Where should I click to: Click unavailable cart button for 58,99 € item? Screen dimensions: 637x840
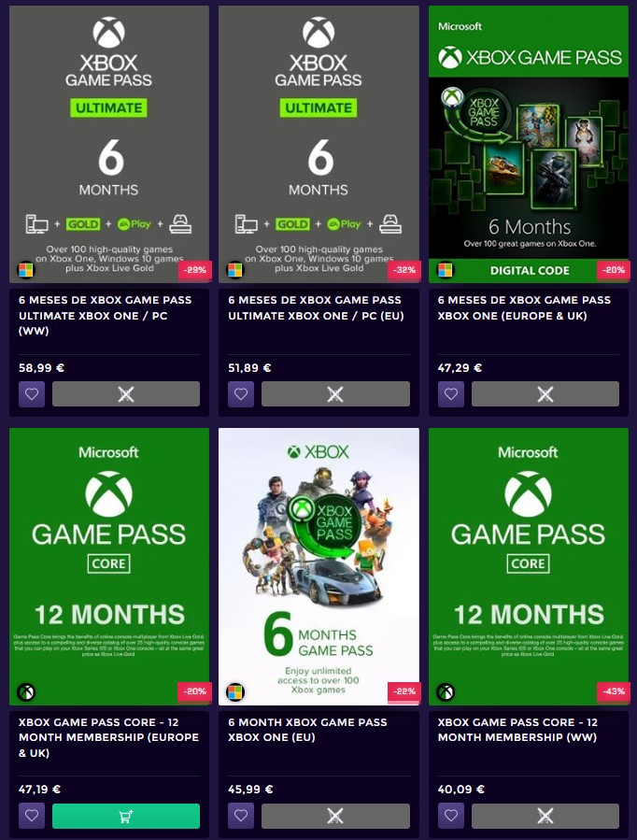click(126, 394)
